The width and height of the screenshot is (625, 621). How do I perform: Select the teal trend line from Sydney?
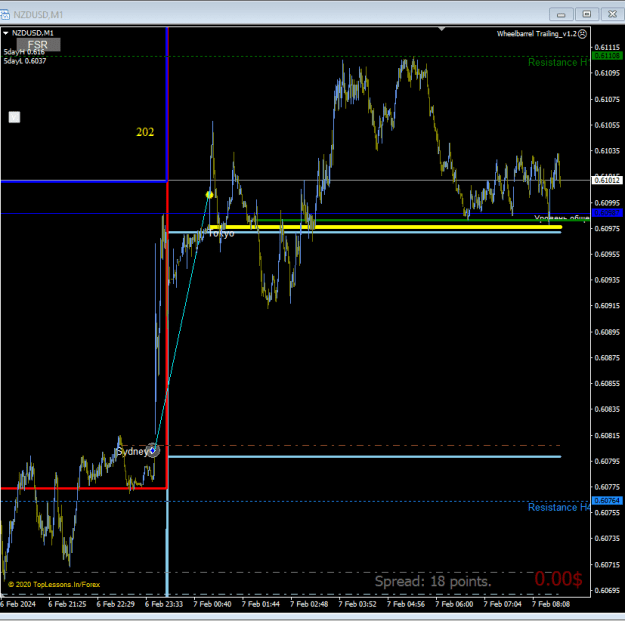[181, 323]
